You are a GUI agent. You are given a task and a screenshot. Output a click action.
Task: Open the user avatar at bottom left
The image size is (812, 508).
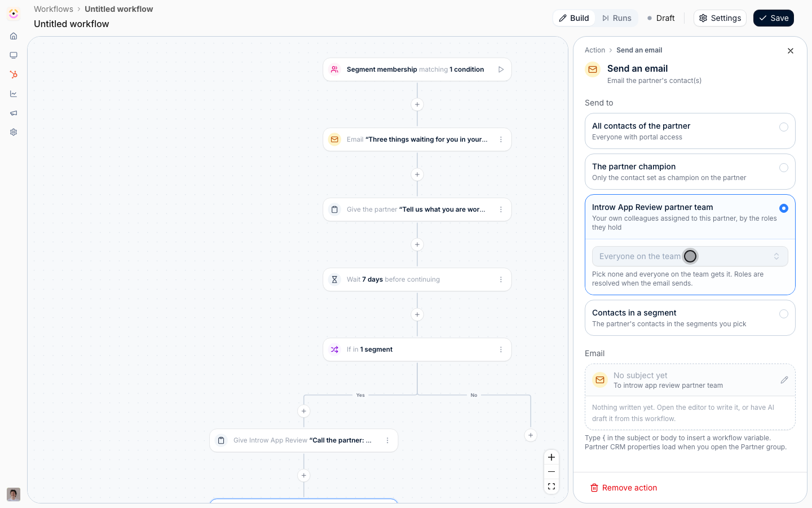click(14, 494)
